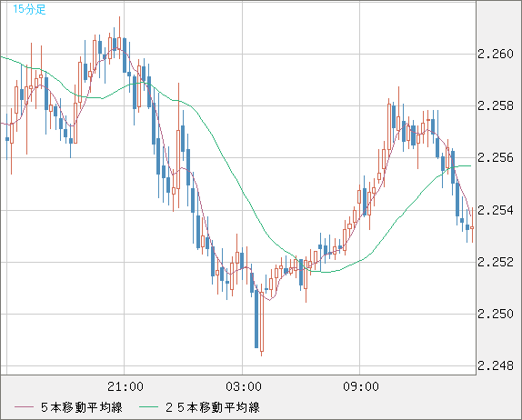Image resolution: width=522 pixels, height=420 pixels.
Task: Click the 03:00 time axis label
Action: [x=244, y=386]
